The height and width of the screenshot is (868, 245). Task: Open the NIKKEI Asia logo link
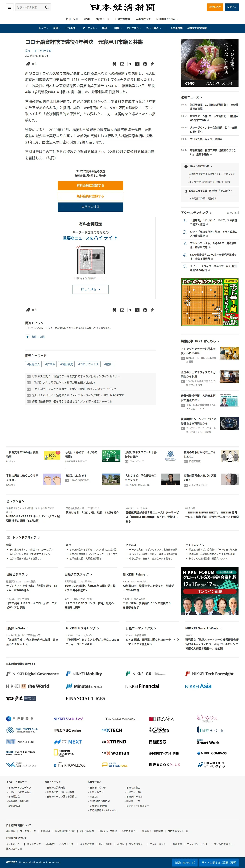tap(198, 686)
